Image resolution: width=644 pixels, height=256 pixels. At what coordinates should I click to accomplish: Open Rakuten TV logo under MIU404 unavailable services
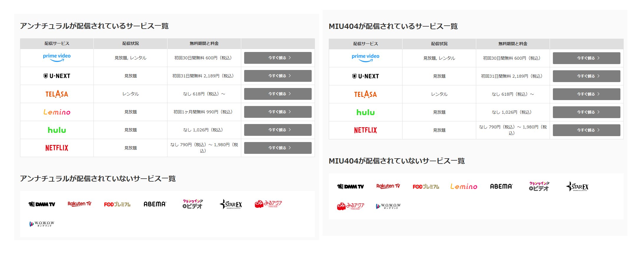(388, 186)
